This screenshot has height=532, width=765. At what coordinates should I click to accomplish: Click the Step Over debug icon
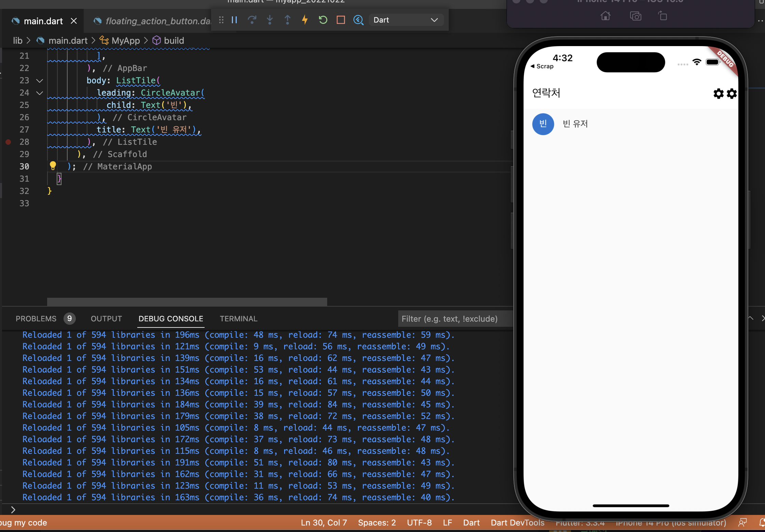pyautogui.click(x=252, y=20)
